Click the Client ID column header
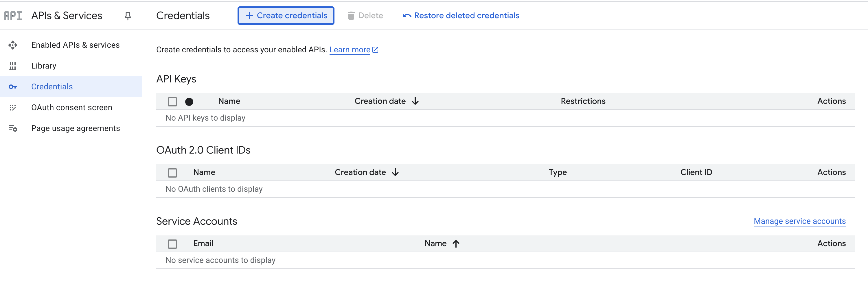Image resolution: width=868 pixels, height=284 pixels. [696, 172]
